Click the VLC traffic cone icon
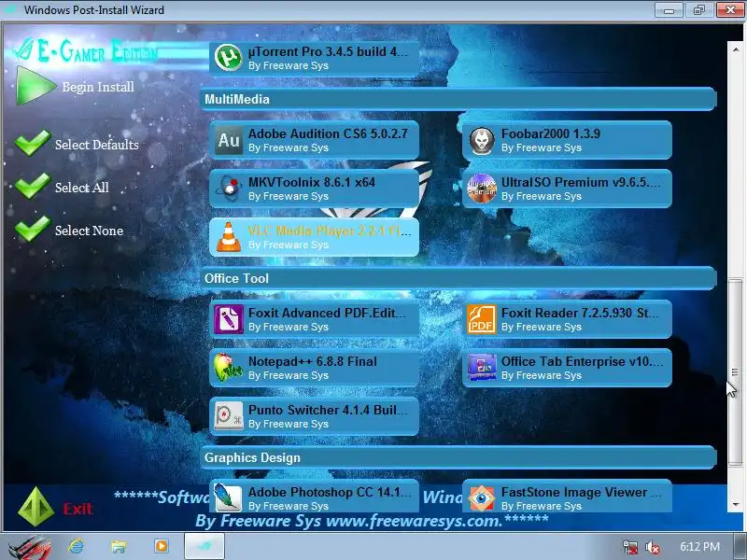 229,237
